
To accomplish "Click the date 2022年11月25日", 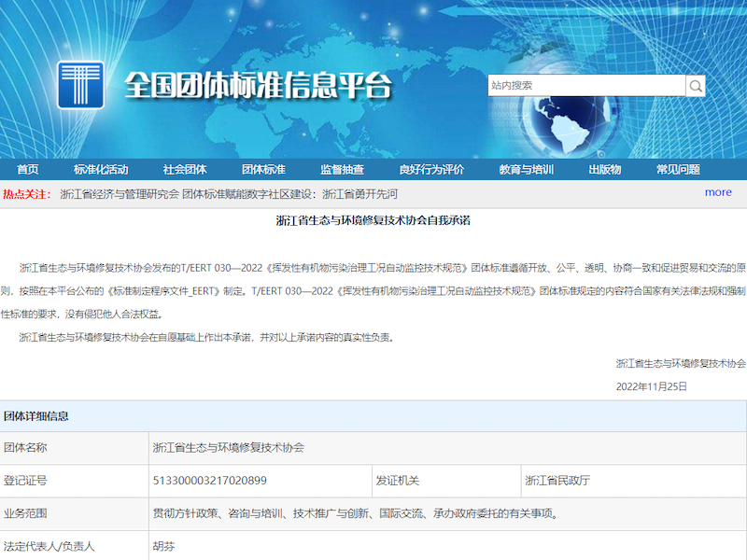I will coord(651,386).
